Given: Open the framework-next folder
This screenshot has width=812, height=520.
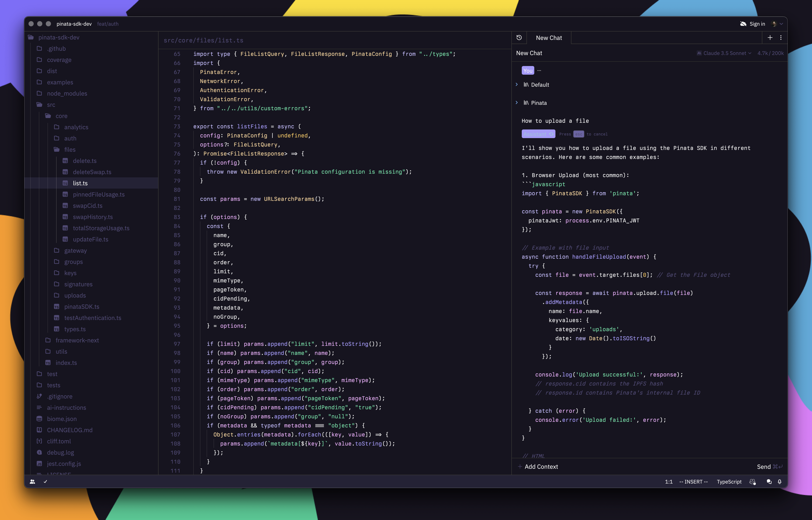Looking at the screenshot, I should pos(77,340).
